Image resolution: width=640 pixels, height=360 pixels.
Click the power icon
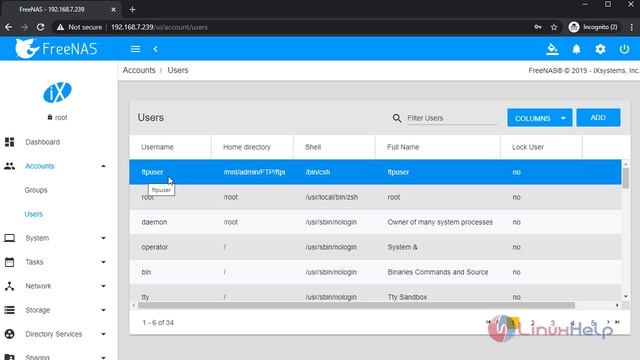624,49
